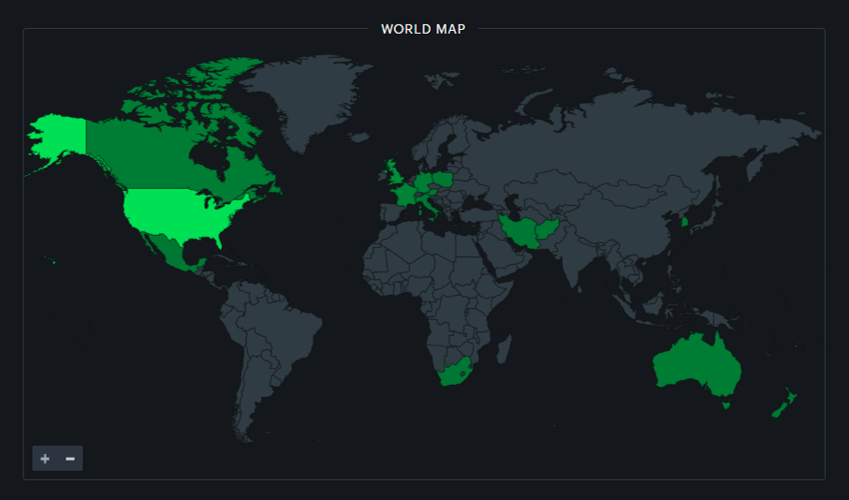
Task: Click New Zealand on the map
Action: [x=784, y=403]
